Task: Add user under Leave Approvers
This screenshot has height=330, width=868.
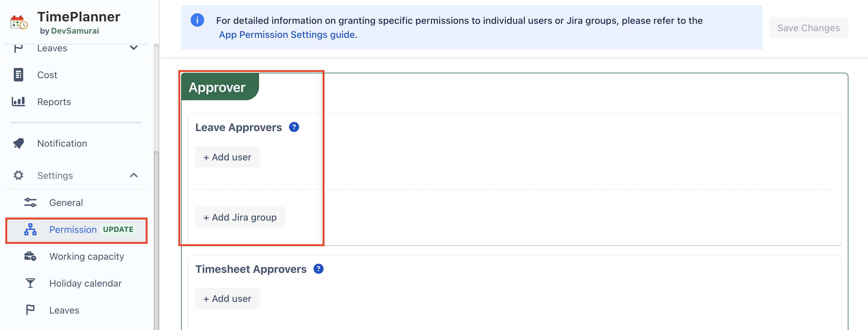Action: (x=228, y=157)
